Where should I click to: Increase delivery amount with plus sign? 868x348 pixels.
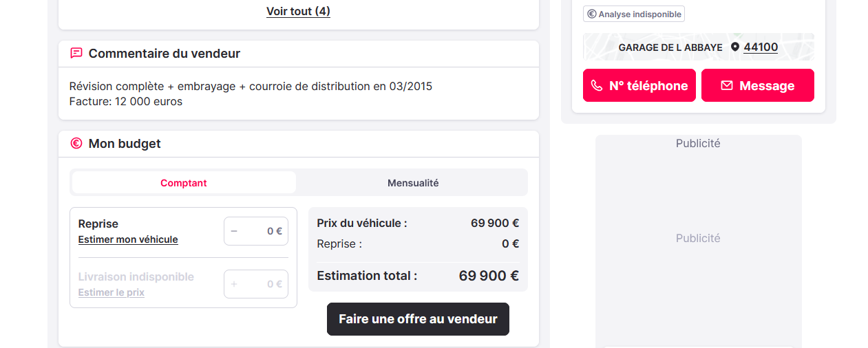click(234, 284)
